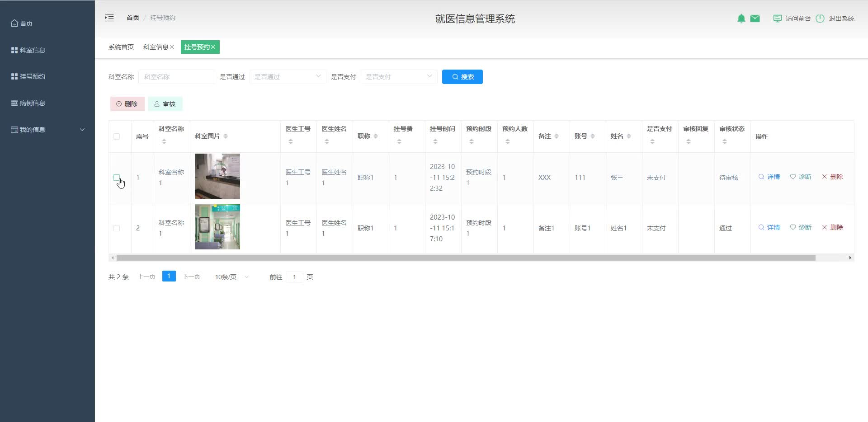
Task: Click the 首页 breadcrumb link
Action: pos(133,18)
